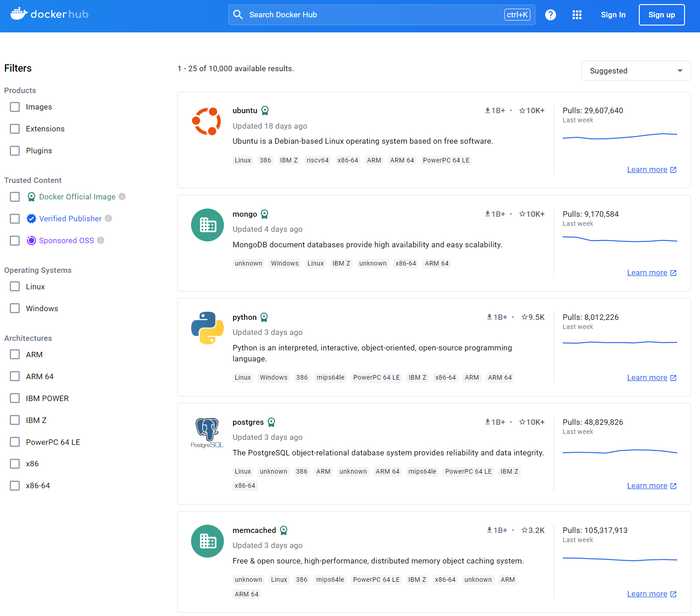Screen dimensions: 700x616
Task: Check the Plugins filter
Action: [x=15, y=150]
